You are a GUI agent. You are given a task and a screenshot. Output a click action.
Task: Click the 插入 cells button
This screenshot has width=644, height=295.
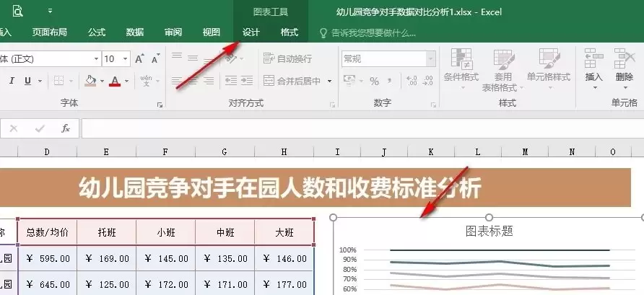coord(594,68)
